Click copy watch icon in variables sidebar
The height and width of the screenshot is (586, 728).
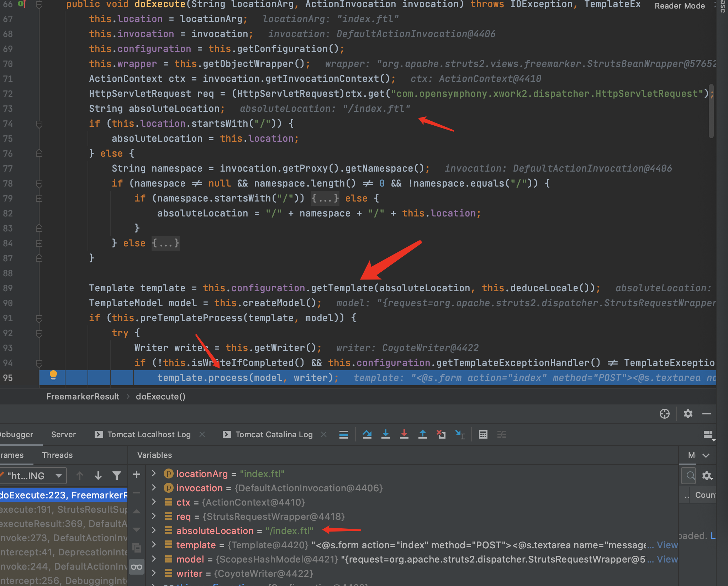136,548
